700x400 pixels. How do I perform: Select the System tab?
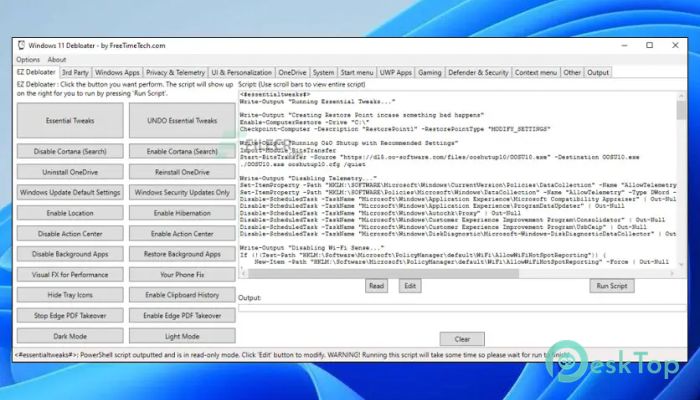(323, 72)
